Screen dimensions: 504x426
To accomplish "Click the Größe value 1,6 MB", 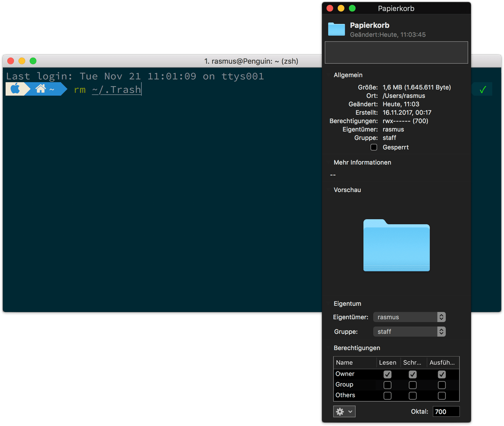I will pyautogui.click(x=417, y=87).
